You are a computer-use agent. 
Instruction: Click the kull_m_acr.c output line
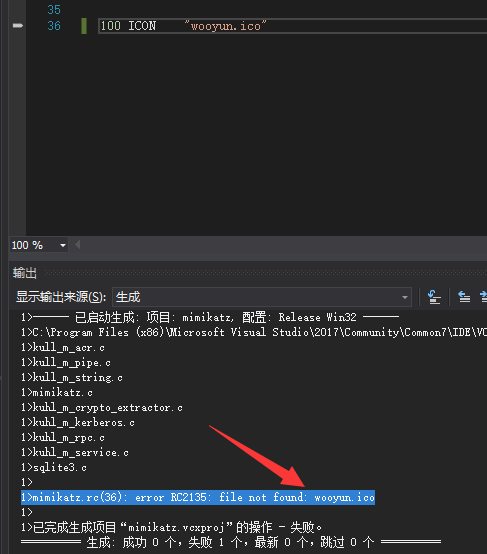pyautogui.click(x=63, y=348)
